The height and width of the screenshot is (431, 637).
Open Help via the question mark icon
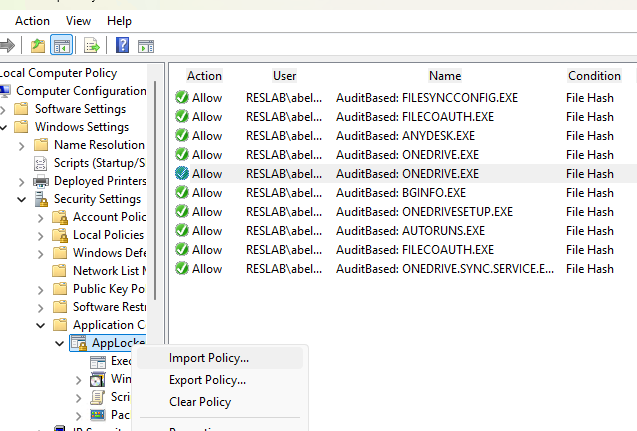click(122, 45)
